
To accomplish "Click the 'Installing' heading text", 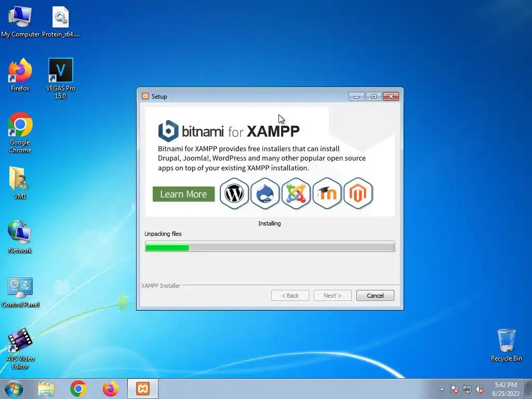I will 270,223.
